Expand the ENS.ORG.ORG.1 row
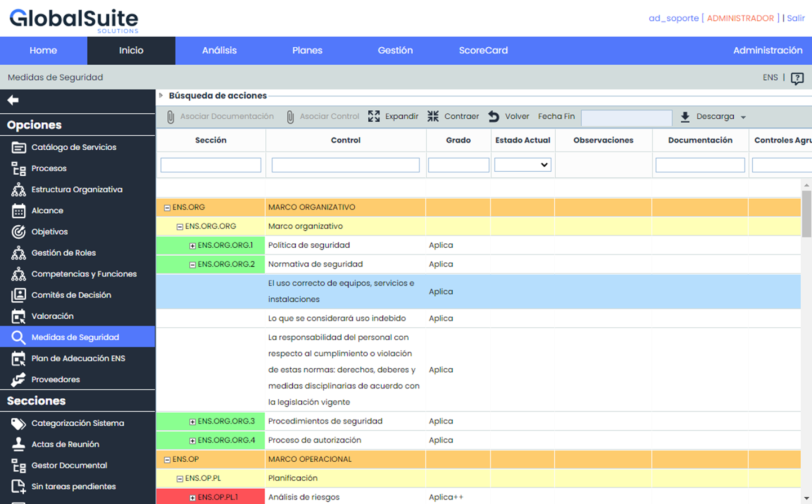Image resolution: width=812 pixels, height=504 pixels. (193, 246)
